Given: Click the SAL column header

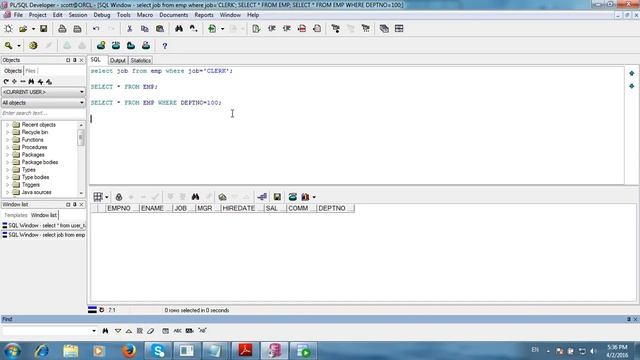Looking at the screenshot, I should coord(275,208).
